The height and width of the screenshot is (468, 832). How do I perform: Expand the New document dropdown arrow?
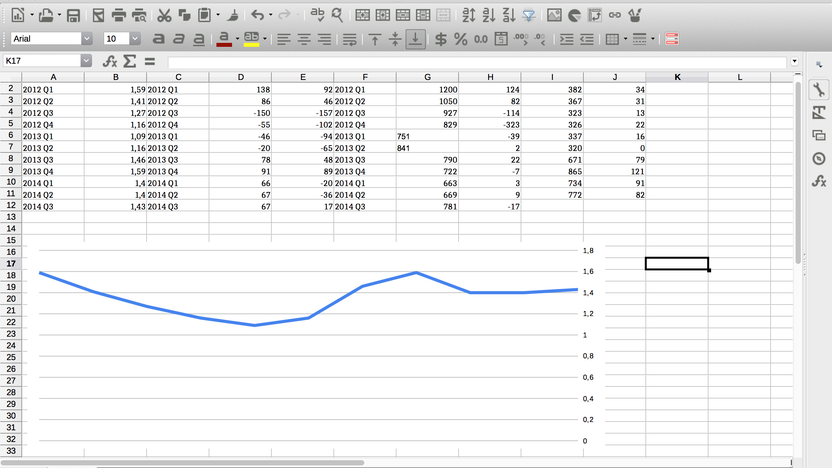tap(31, 15)
